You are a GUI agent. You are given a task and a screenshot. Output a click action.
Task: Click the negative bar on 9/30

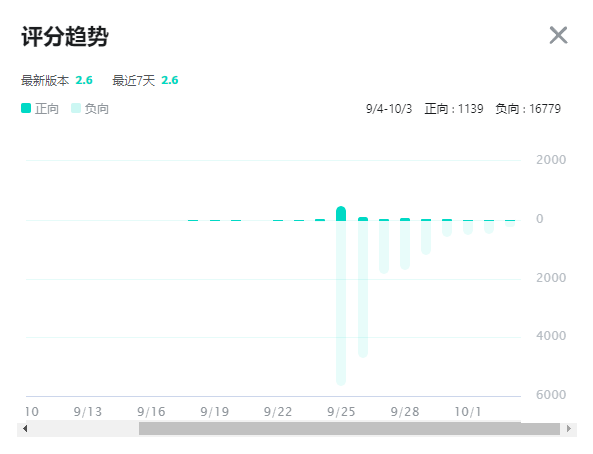point(447,229)
